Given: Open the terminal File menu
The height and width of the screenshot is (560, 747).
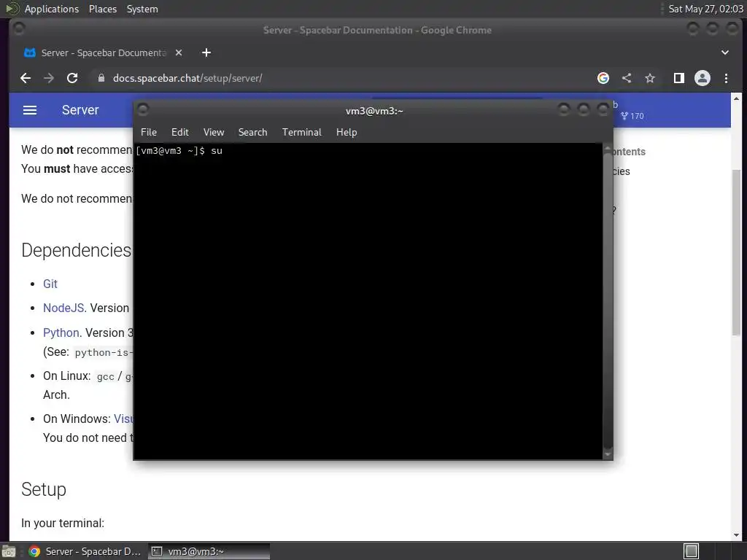Looking at the screenshot, I should pos(149,132).
